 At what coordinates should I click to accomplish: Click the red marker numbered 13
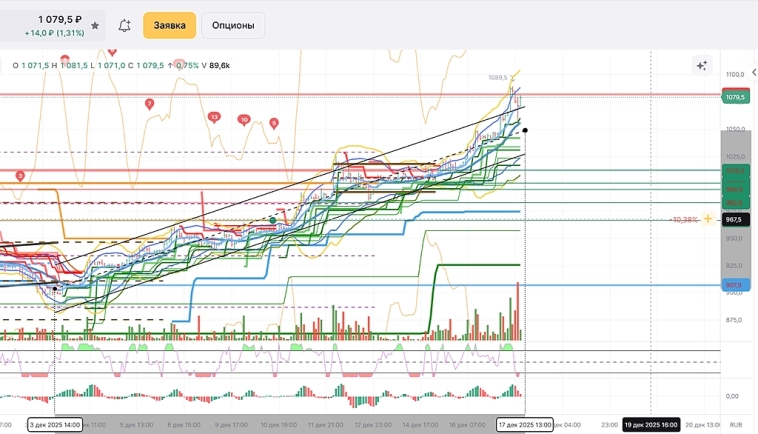214,117
